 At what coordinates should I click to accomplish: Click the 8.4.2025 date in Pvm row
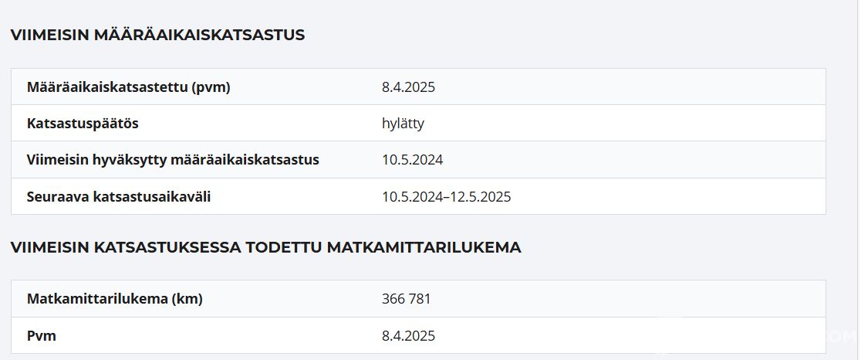pyautogui.click(x=408, y=336)
